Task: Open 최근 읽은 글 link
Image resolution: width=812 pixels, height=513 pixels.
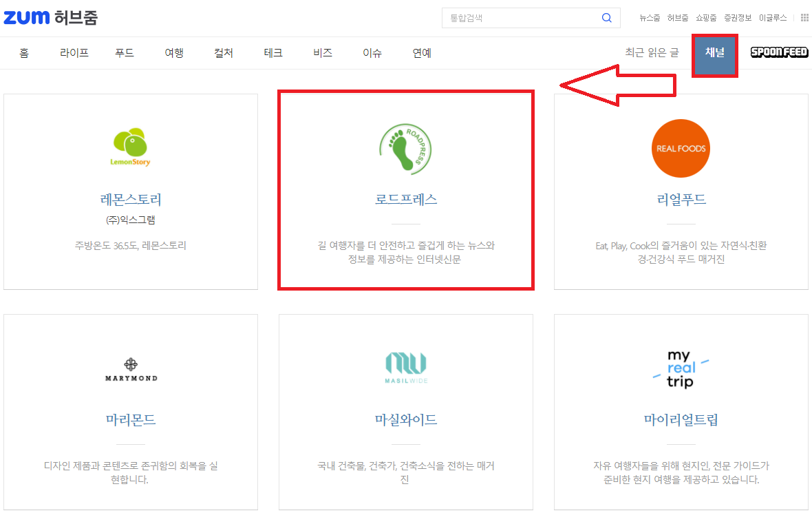Action: 651,52
